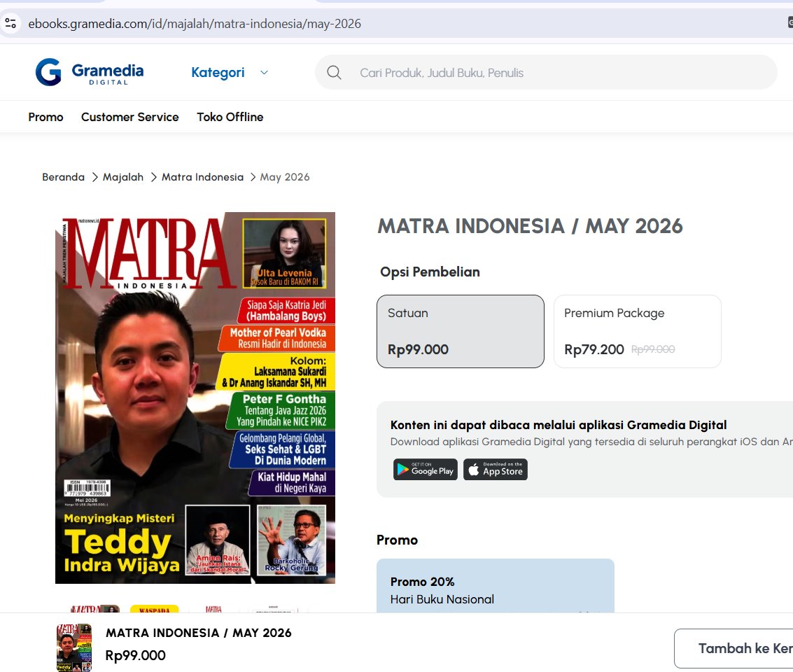Screen dimensions: 793x672
Task: Click the magnifier search icon
Action: (x=335, y=72)
